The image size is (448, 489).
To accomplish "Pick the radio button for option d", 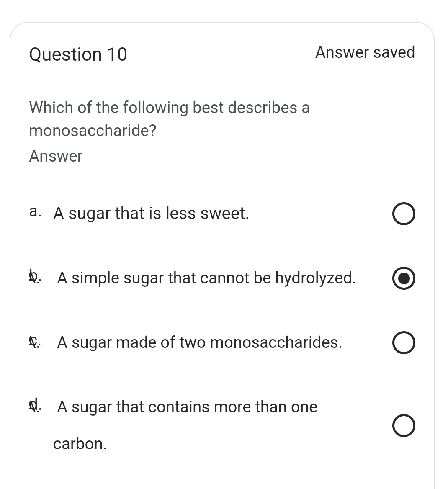I will (404, 426).
